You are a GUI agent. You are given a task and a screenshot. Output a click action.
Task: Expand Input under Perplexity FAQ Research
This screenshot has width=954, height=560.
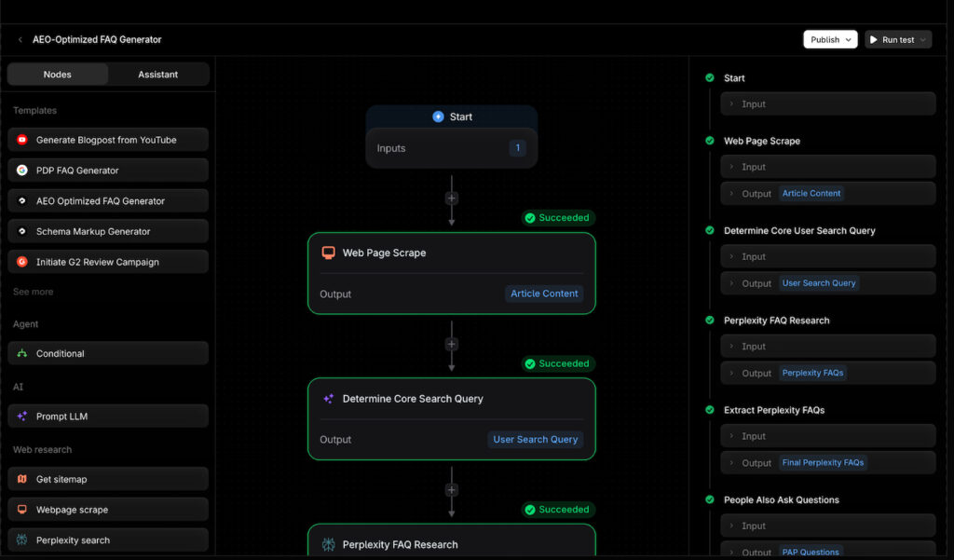pos(828,347)
